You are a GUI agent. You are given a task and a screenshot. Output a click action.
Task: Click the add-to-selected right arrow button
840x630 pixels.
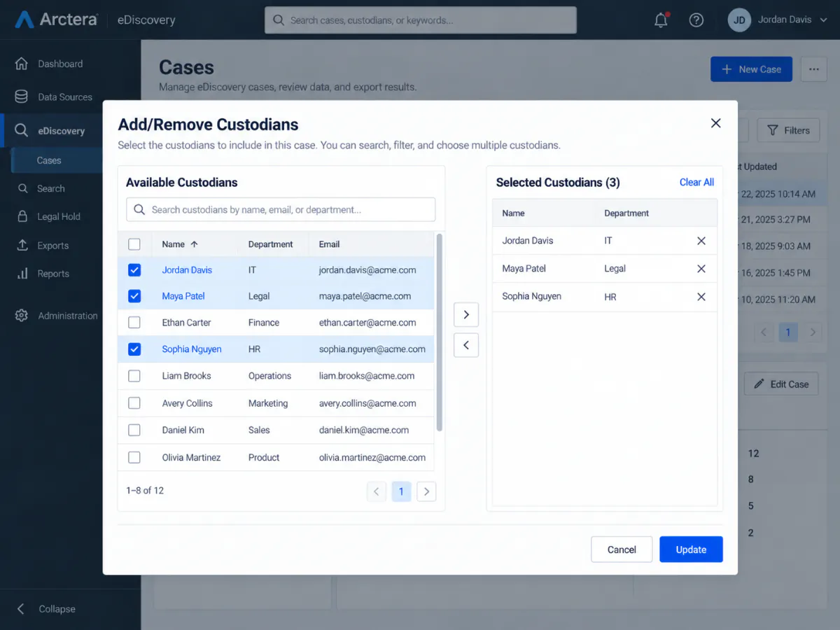pyautogui.click(x=466, y=315)
